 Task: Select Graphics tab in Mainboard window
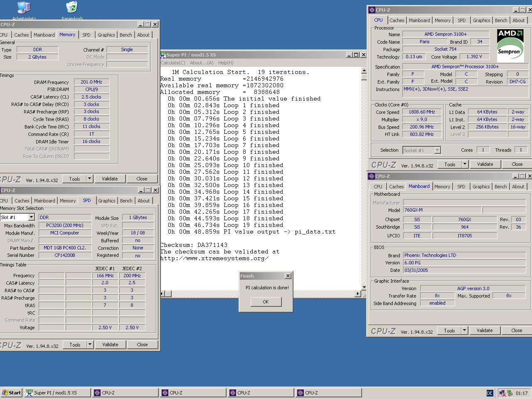click(481, 187)
